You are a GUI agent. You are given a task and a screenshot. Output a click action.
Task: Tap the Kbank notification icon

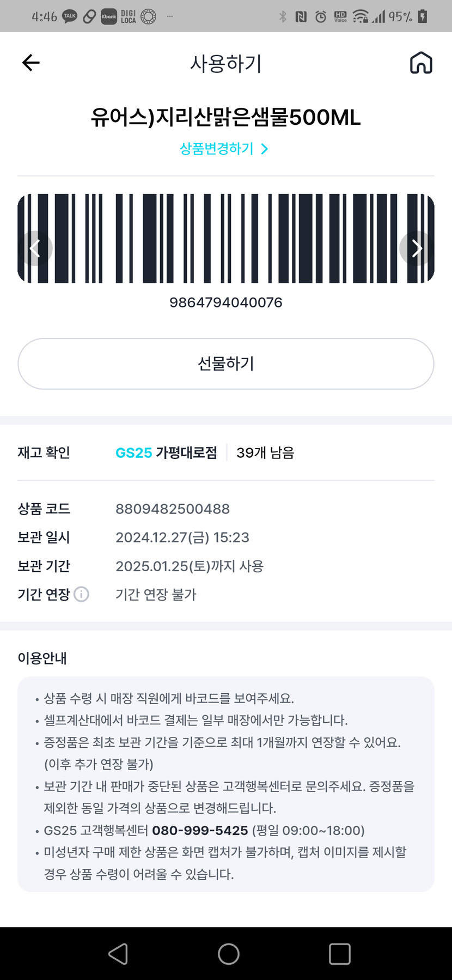pos(108,16)
